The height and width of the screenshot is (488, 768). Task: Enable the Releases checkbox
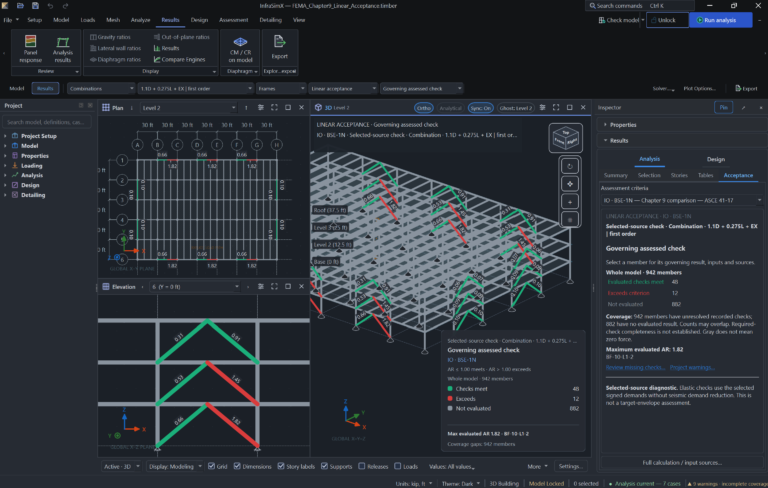tap(361, 466)
